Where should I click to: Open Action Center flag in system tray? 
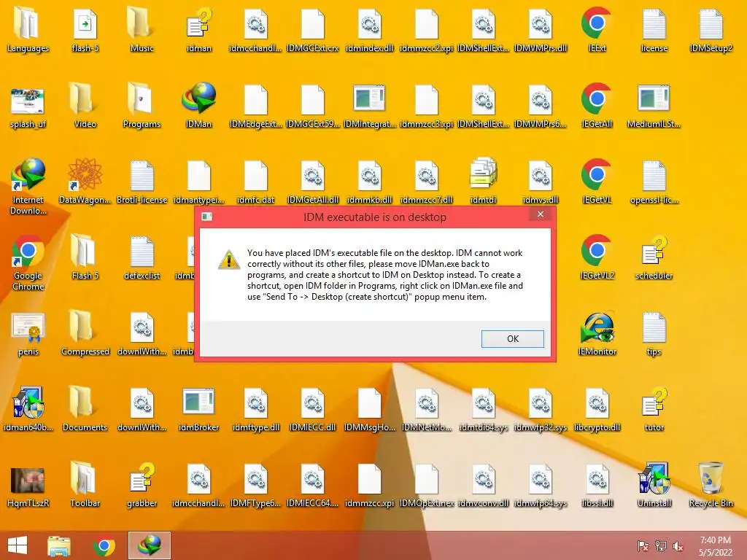pyautogui.click(x=643, y=546)
